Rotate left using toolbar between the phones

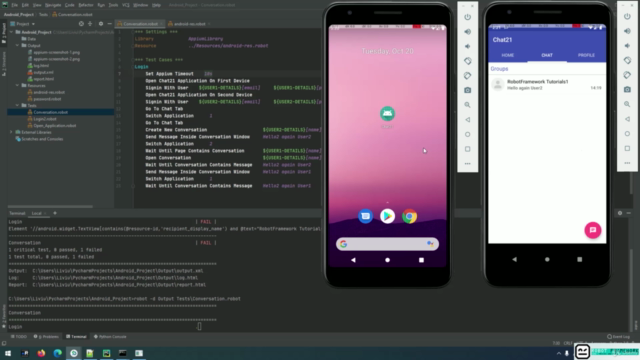coord(467,61)
